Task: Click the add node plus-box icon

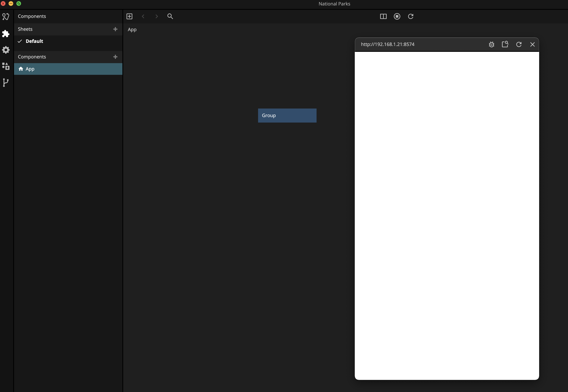Action: (x=129, y=16)
